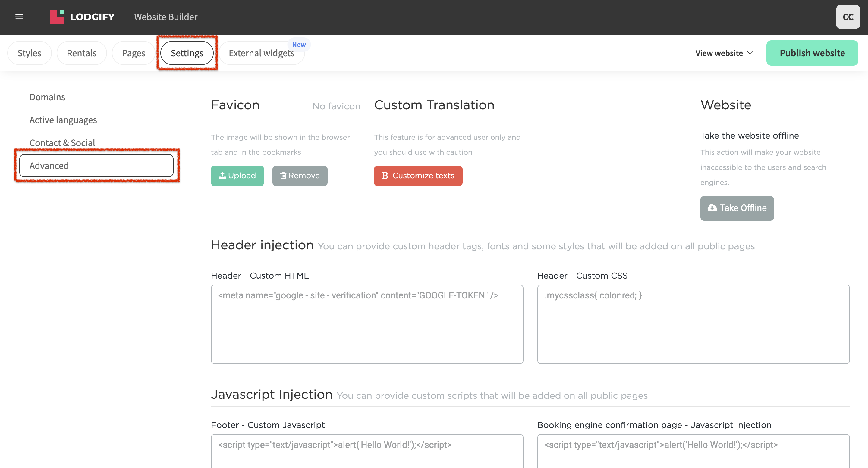Click Upload favicon button
Image resolution: width=868 pixels, height=468 pixels.
pos(237,176)
